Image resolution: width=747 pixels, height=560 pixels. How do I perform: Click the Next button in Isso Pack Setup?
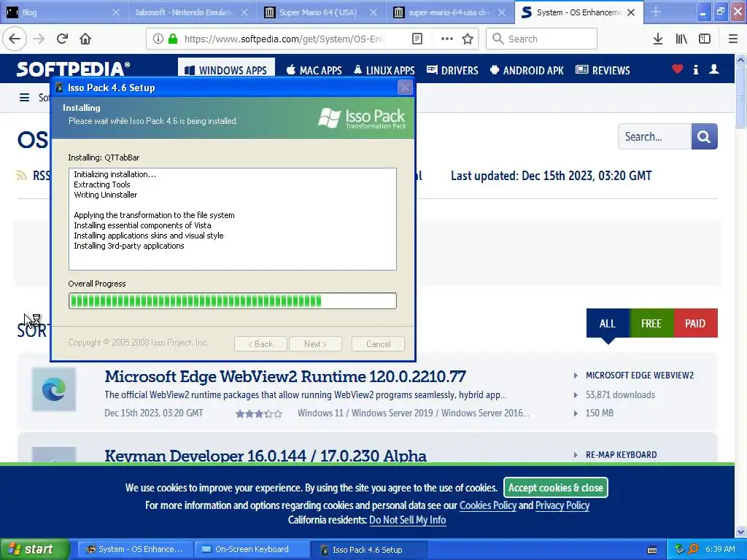coord(315,344)
